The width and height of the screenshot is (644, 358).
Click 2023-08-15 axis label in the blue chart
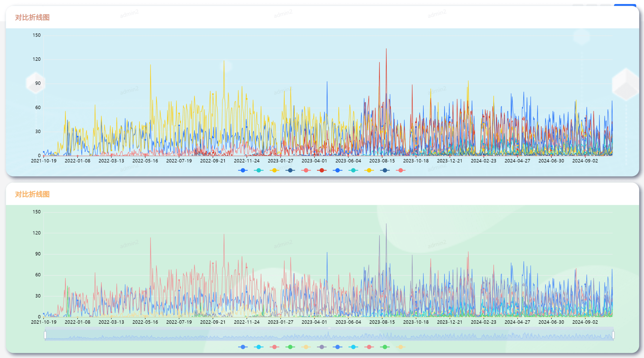(382, 161)
